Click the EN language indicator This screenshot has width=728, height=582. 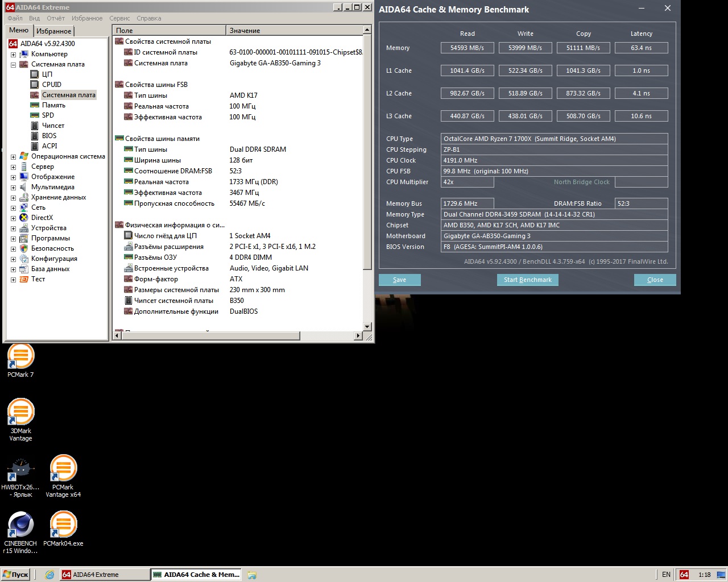[666, 575]
